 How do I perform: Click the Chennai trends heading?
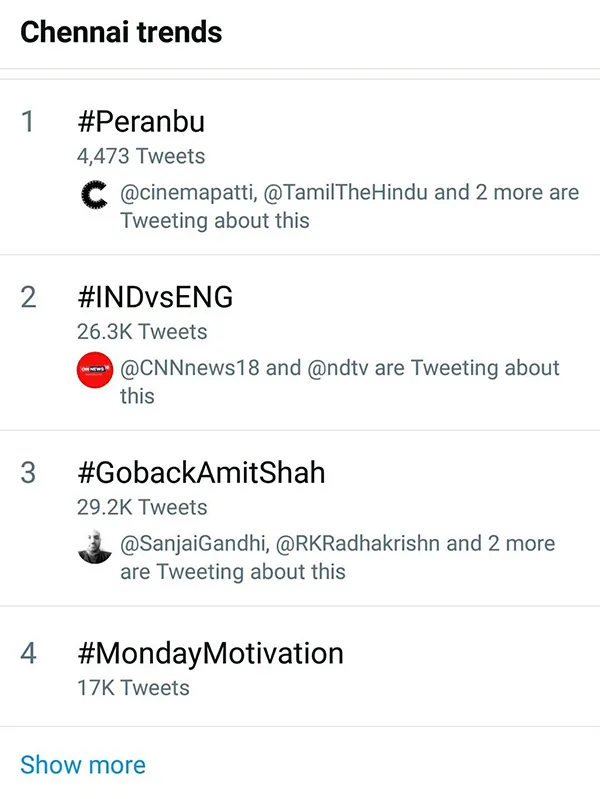(x=121, y=32)
